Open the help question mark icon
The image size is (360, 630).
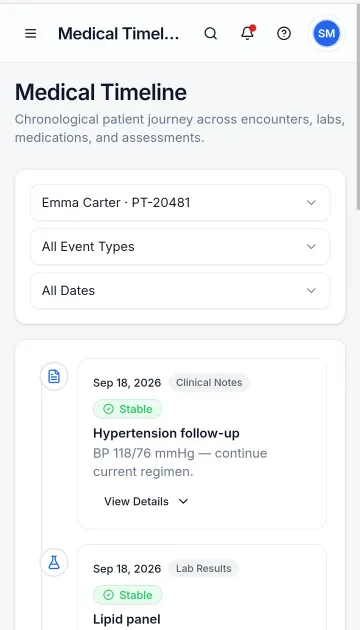coord(284,33)
